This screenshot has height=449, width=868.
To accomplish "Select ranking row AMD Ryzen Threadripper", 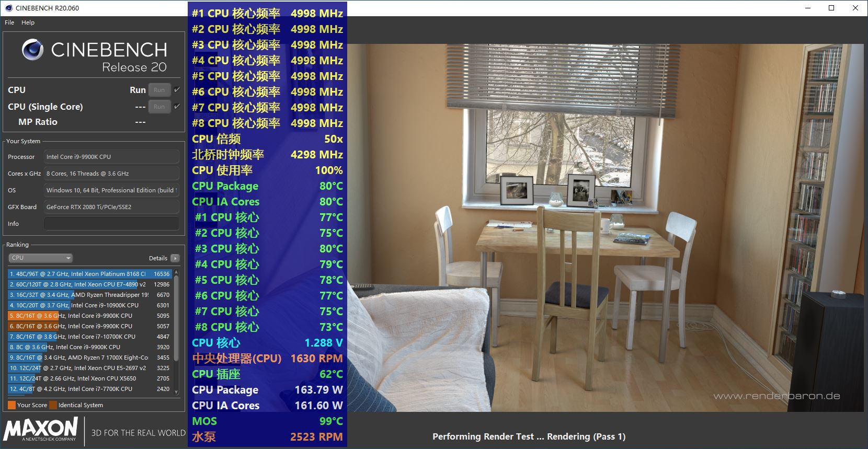I will click(x=89, y=295).
